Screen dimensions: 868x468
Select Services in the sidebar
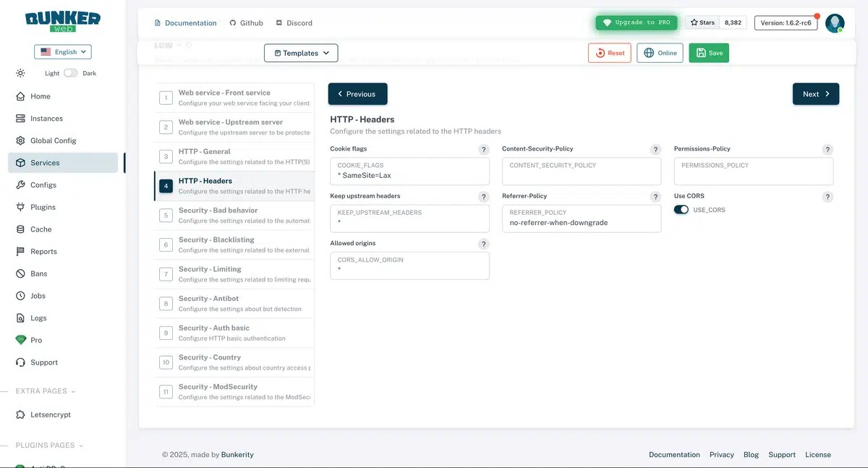[62, 163]
